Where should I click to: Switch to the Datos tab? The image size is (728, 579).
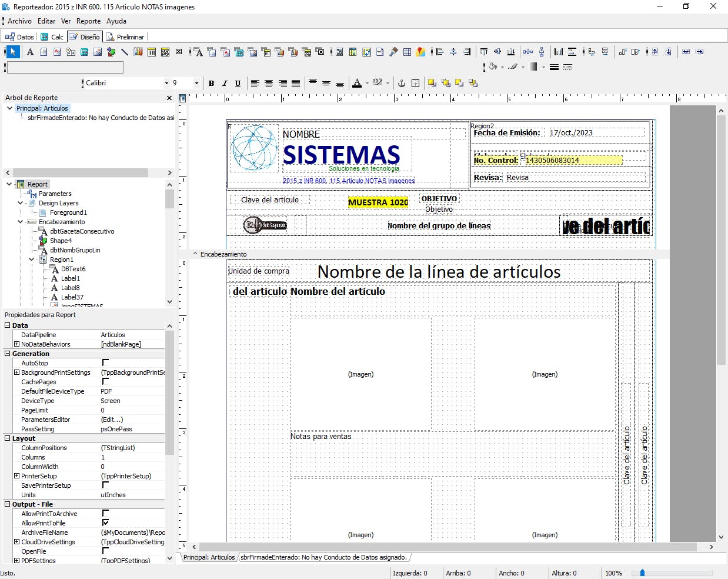coord(19,36)
